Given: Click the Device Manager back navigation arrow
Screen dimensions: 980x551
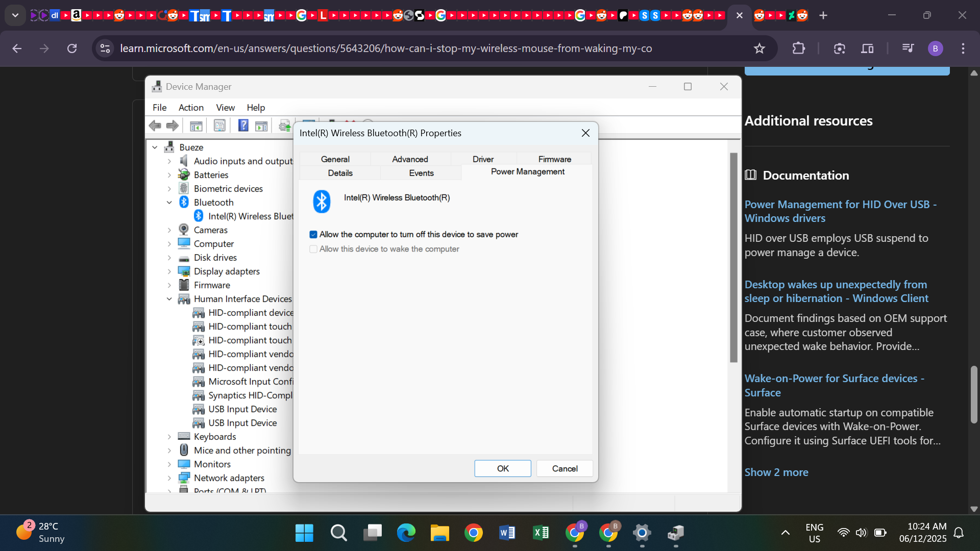Looking at the screenshot, I should click(155, 126).
